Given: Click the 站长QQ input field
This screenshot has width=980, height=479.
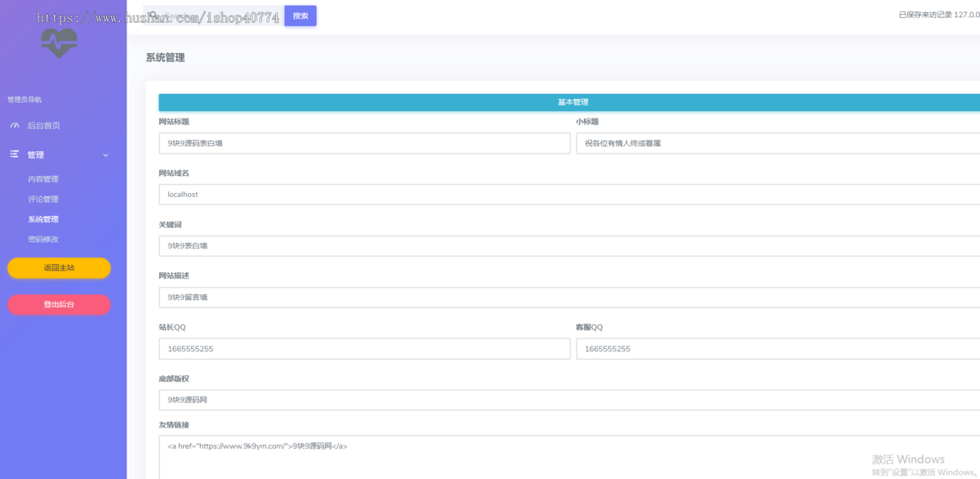Looking at the screenshot, I should [364, 349].
